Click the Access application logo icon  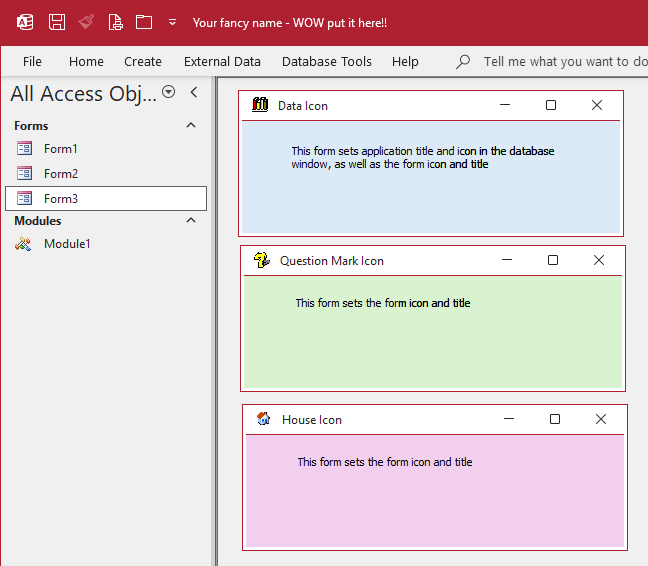[26, 22]
